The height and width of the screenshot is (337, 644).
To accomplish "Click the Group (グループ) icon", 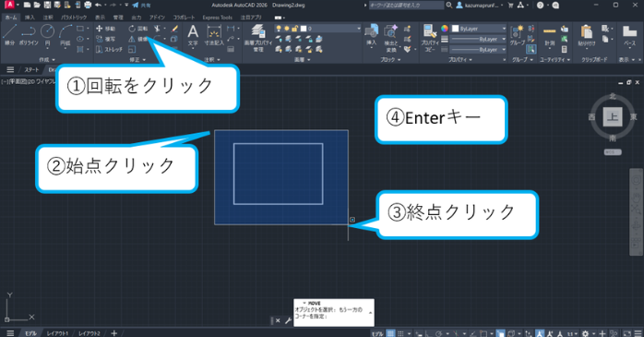I will pos(517,35).
